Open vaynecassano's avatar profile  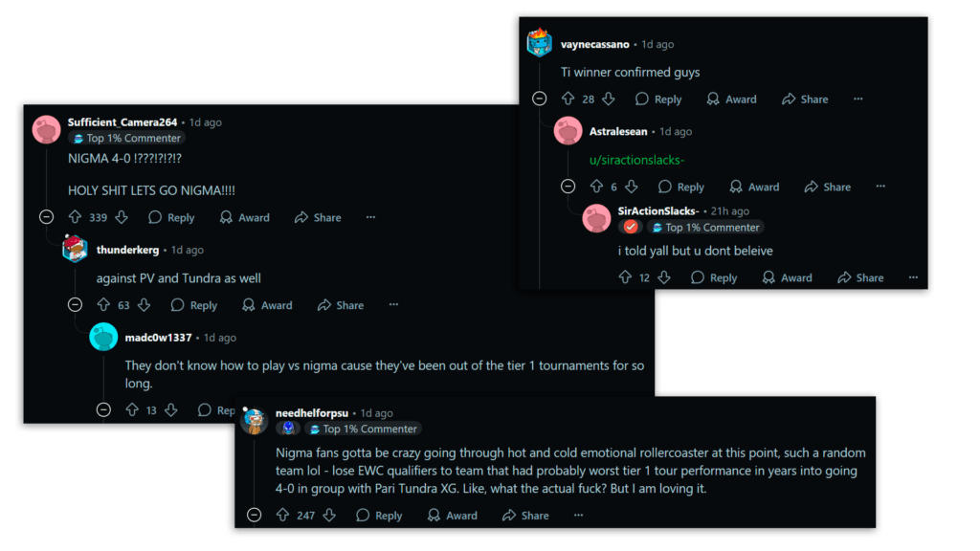pos(540,44)
